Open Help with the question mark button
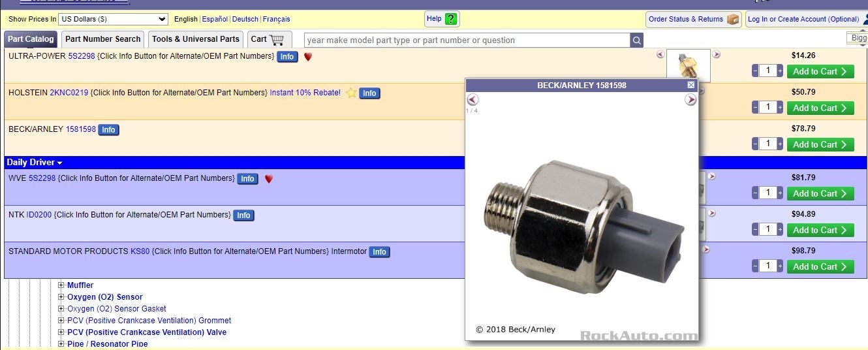The height and width of the screenshot is (350, 868). [x=442, y=19]
